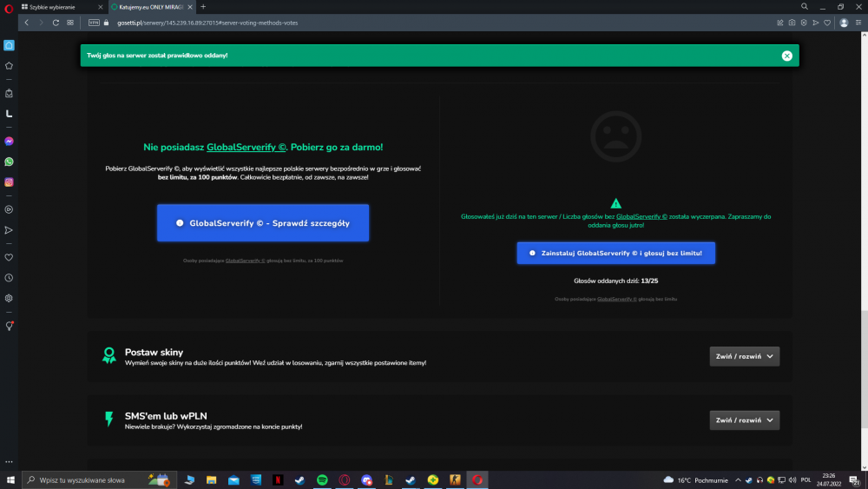Open Easy Setup sliders menu
Viewport: 868px width, 489px height.
pos(858,23)
